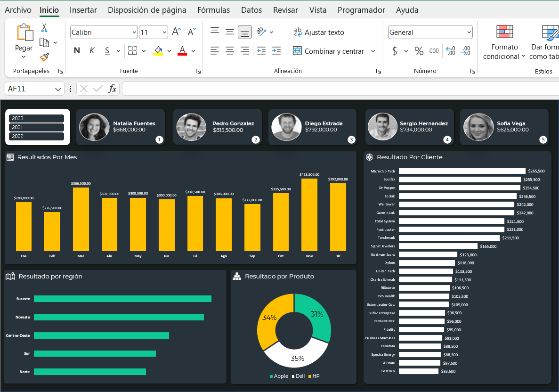This screenshot has height=392, width=559.
Task: Open the Name Box dropdown arrow
Action: click(x=58, y=89)
